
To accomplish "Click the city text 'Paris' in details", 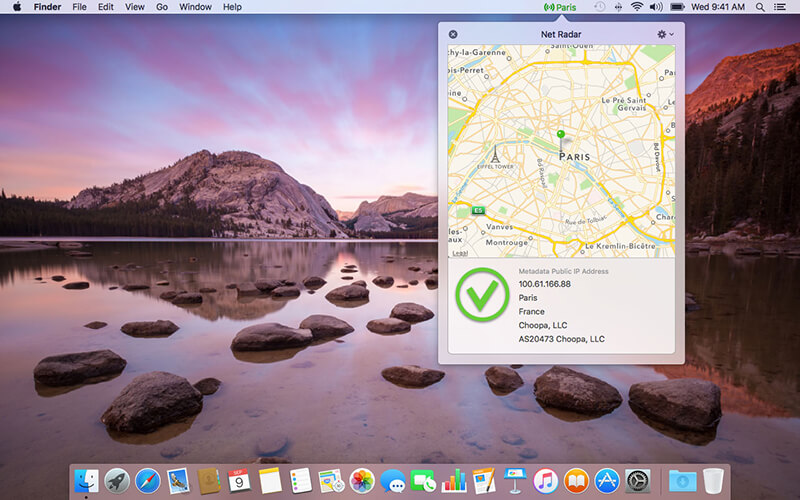I will 528,298.
